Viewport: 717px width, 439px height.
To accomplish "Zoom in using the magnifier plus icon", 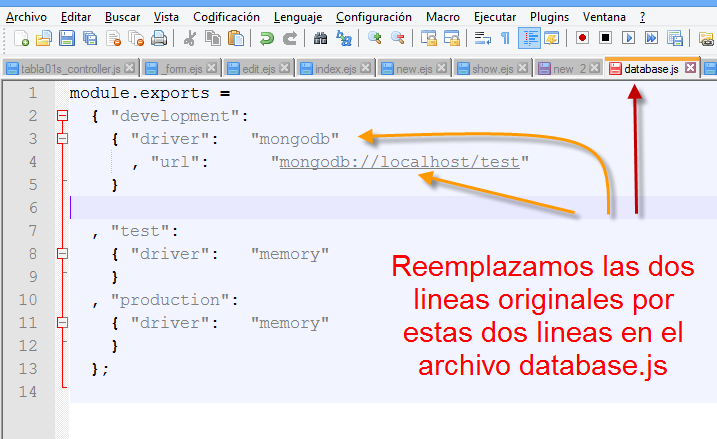I will (x=375, y=38).
